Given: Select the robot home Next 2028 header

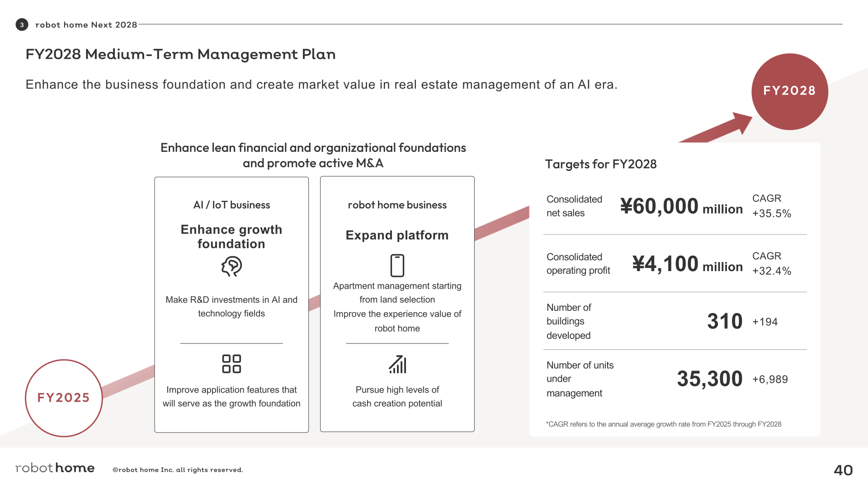Looking at the screenshot, I should click(x=86, y=25).
